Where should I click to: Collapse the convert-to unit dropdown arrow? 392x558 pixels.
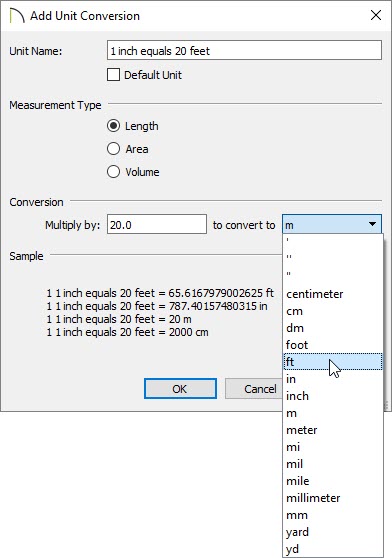(x=372, y=224)
